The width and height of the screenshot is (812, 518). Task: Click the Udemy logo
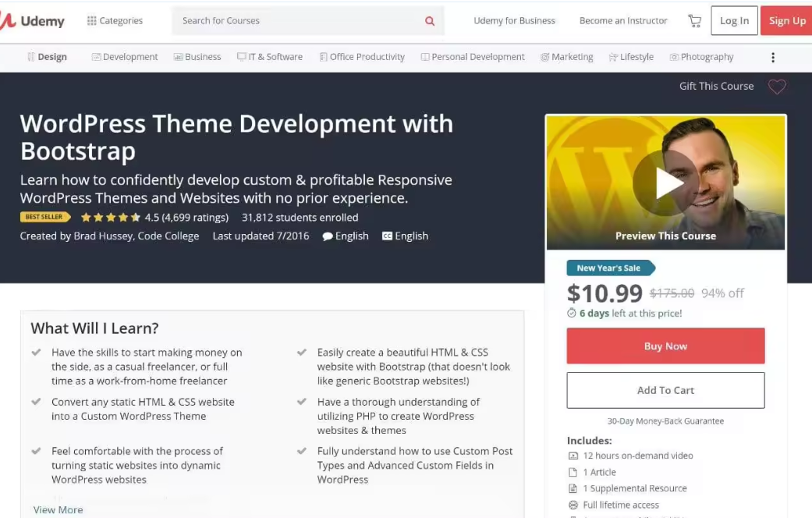[x=32, y=21]
